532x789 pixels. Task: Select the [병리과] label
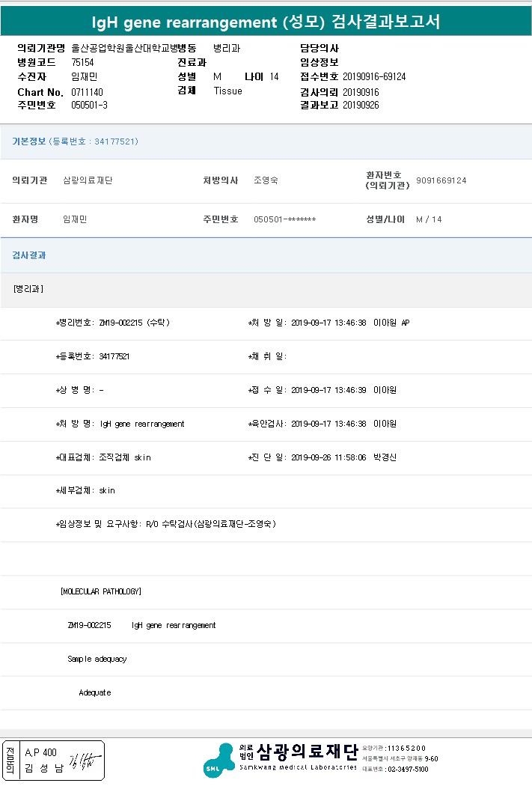pos(28,289)
